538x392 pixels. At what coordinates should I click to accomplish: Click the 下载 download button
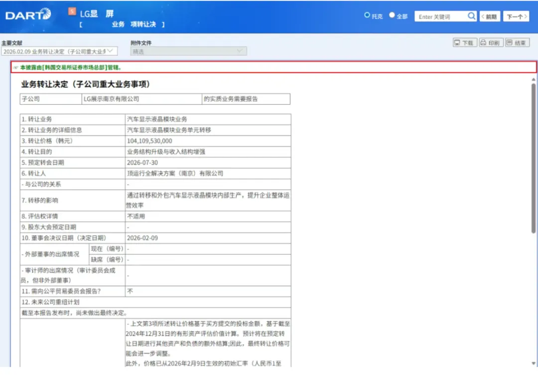465,42
